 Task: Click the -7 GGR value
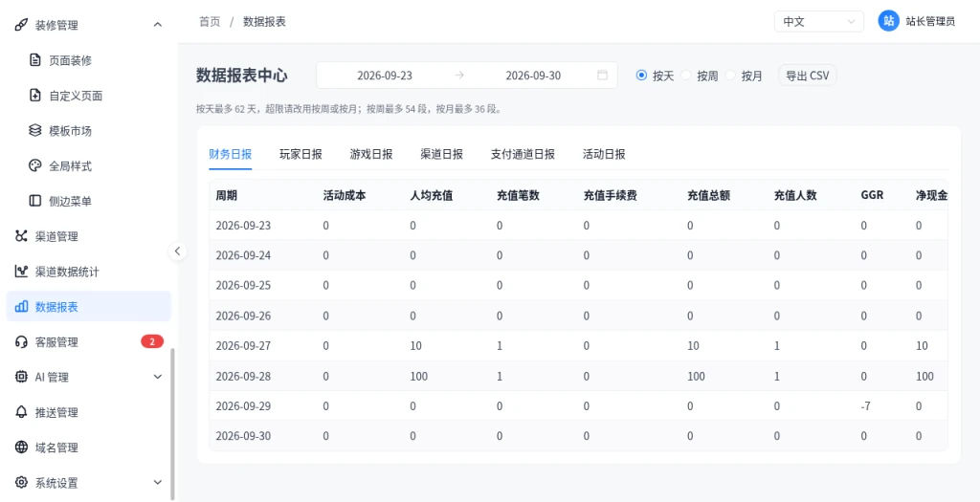(865, 406)
